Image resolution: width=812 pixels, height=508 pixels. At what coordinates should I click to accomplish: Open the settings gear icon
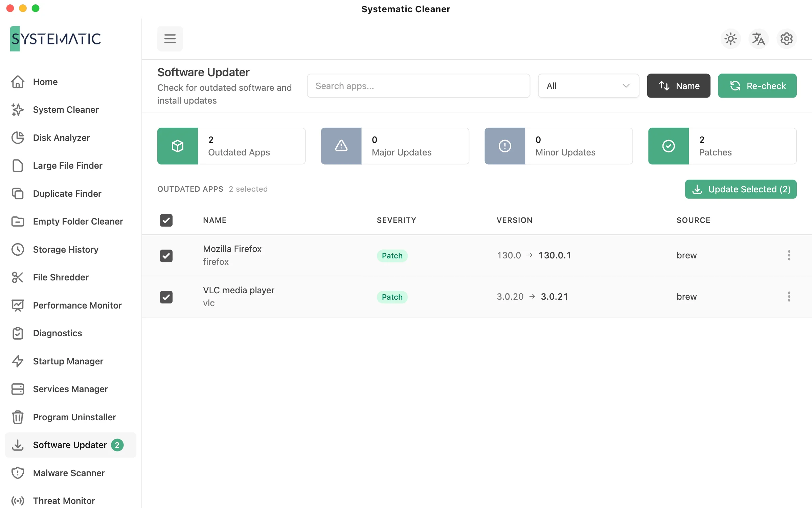[x=786, y=39]
